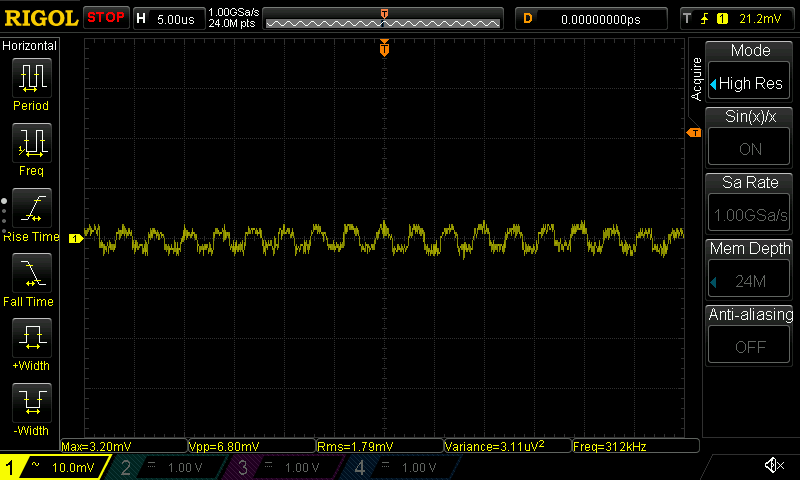The height and width of the screenshot is (480, 800).
Task: Toggle the red STOP run state
Action: coord(106,18)
